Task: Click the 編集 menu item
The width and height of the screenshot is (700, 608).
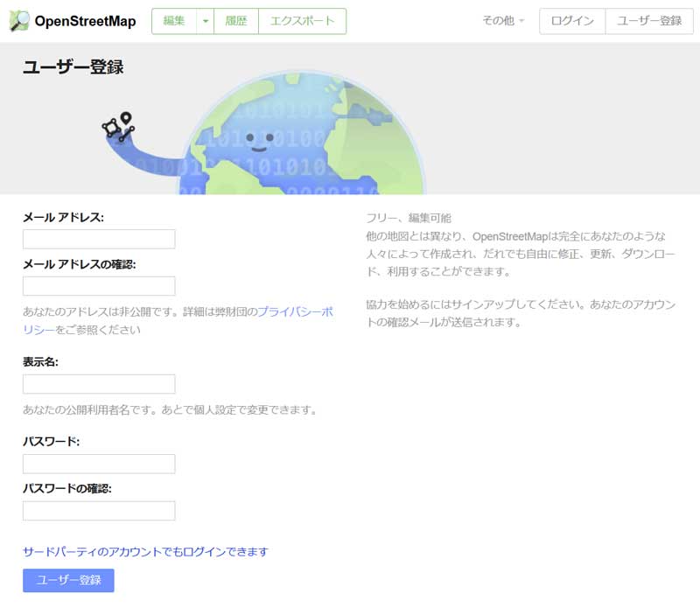Action: point(176,20)
